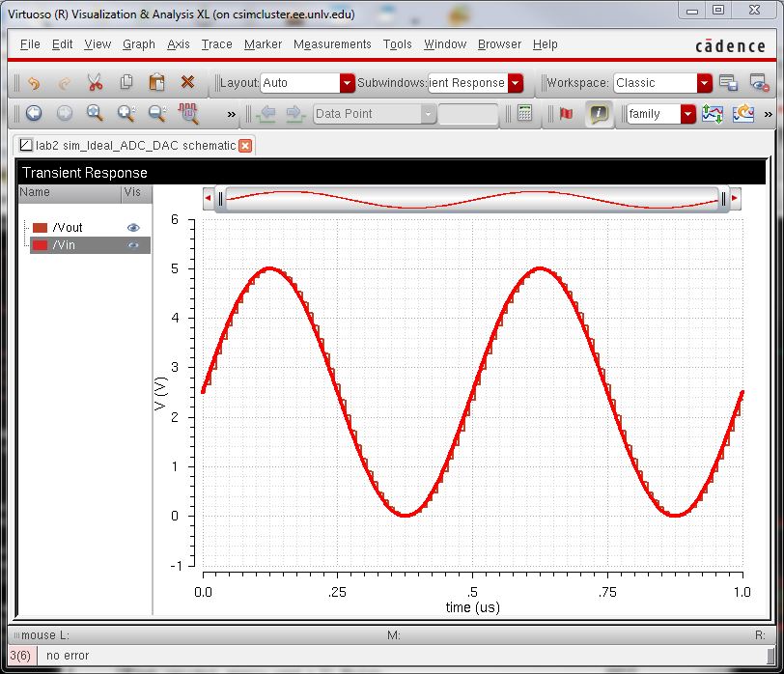Click the Save Workspace icon
This screenshot has width=784, height=674.
[729, 83]
